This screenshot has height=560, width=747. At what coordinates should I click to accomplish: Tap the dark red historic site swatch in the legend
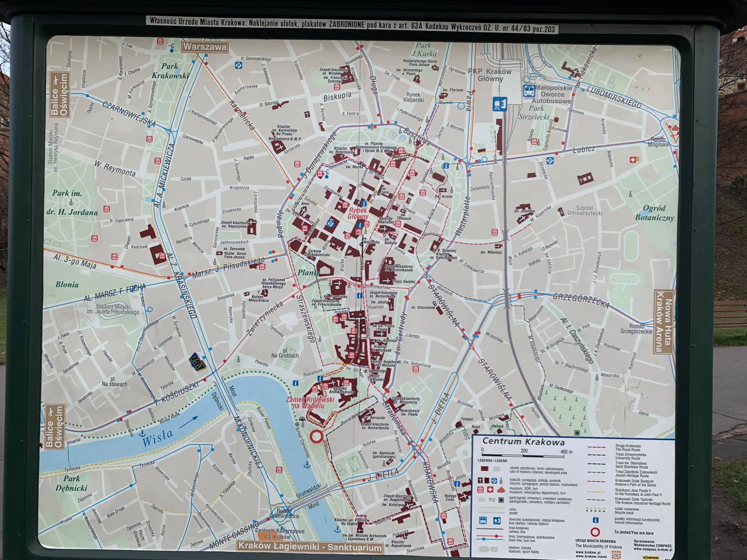485,469
